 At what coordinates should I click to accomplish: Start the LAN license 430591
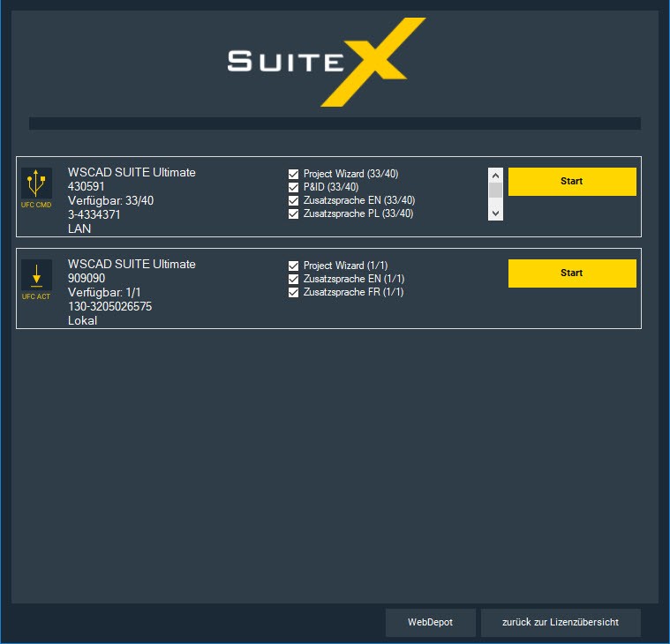(572, 182)
